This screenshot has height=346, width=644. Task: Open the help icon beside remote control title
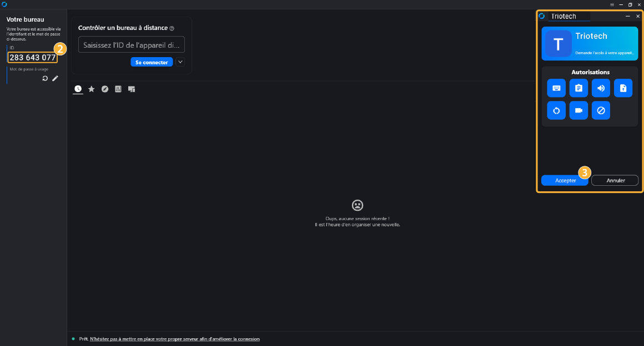click(172, 28)
